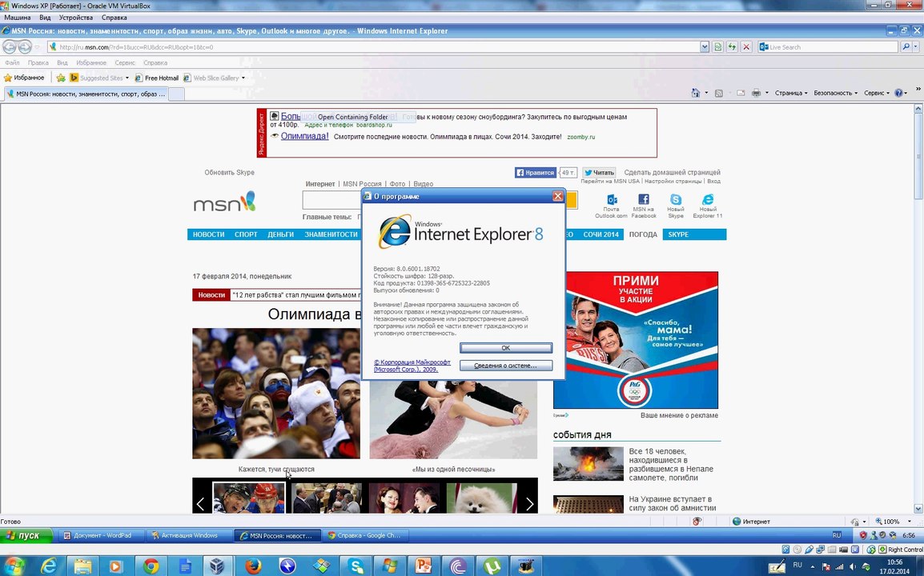The image size is (924, 576).
Task: Click the printer icon in command bar
Action: [x=756, y=93]
